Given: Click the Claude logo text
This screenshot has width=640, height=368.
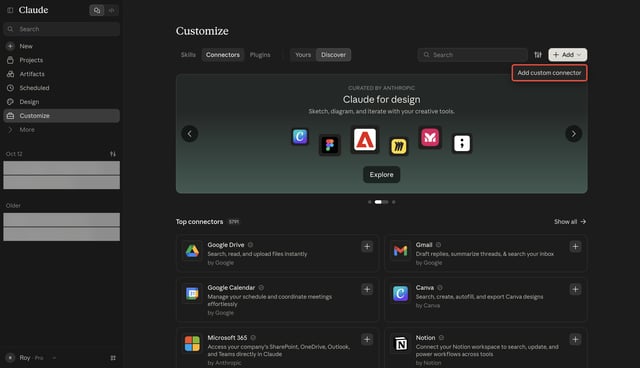Looking at the screenshot, I should [33, 10].
